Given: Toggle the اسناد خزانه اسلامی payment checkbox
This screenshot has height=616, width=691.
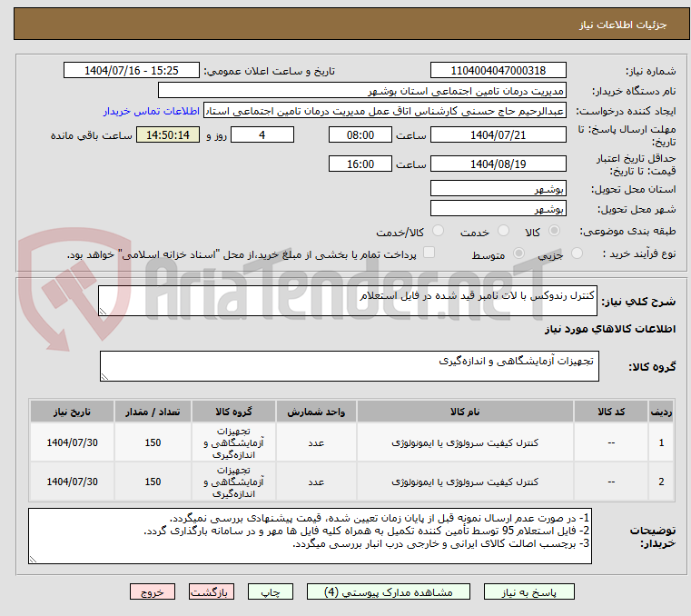Looking at the screenshot, I should click(x=429, y=253).
